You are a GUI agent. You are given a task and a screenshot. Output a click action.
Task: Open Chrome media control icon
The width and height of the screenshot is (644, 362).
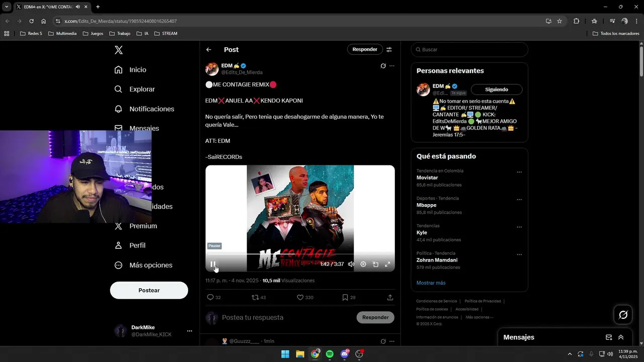[612, 21]
